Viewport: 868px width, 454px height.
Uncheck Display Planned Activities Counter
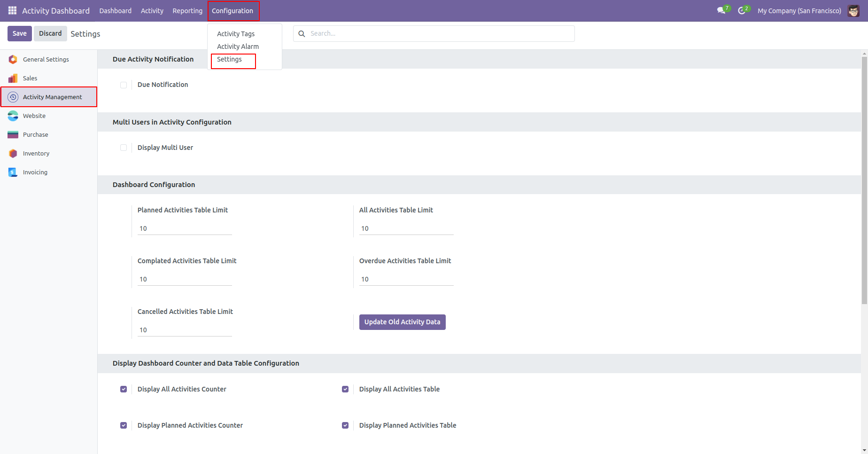[x=124, y=425]
